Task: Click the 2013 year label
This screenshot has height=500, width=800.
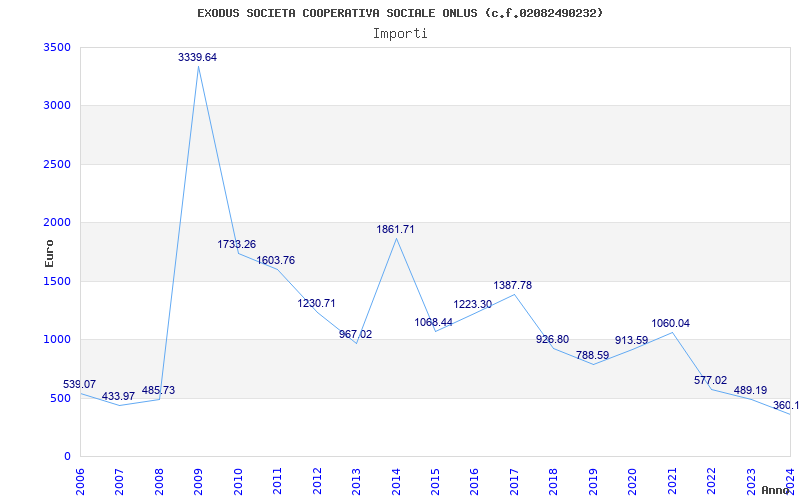Action: point(356,482)
